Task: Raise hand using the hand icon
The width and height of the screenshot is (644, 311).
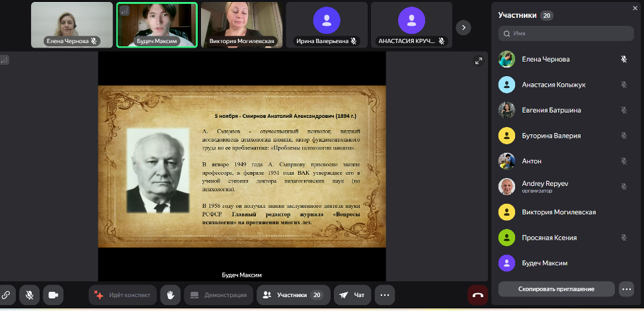Action: [x=170, y=294]
